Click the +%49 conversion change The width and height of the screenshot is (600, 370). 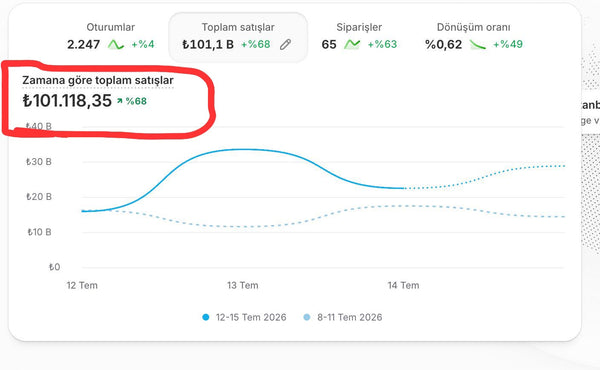508,45
